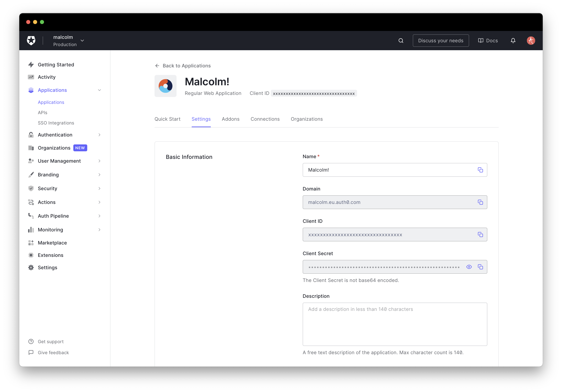Click the NEW badge beside Organizations
This screenshot has height=392, width=562.
[80, 148]
